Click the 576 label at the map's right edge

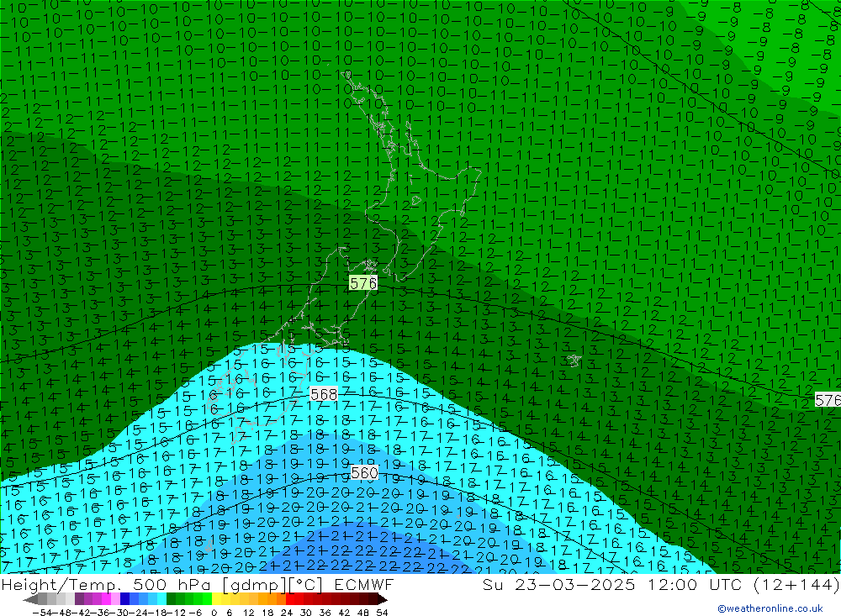(x=828, y=400)
